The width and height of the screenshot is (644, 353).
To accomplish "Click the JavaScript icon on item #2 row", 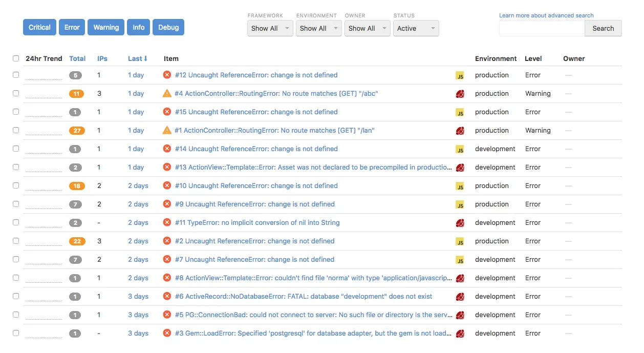I will [x=460, y=242].
